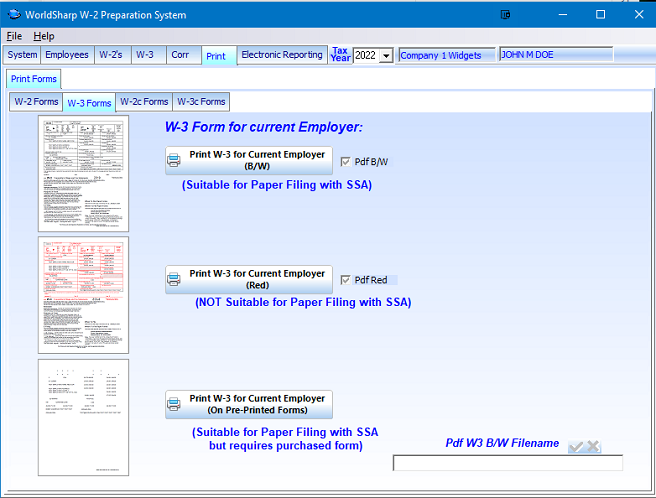Print W-3 on Pre-Printed Forms
Image resolution: width=656 pixels, height=498 pixels.
point(248,404)
